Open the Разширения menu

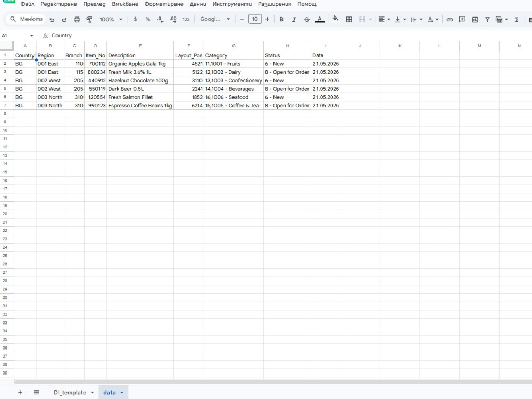coord(275,4)
